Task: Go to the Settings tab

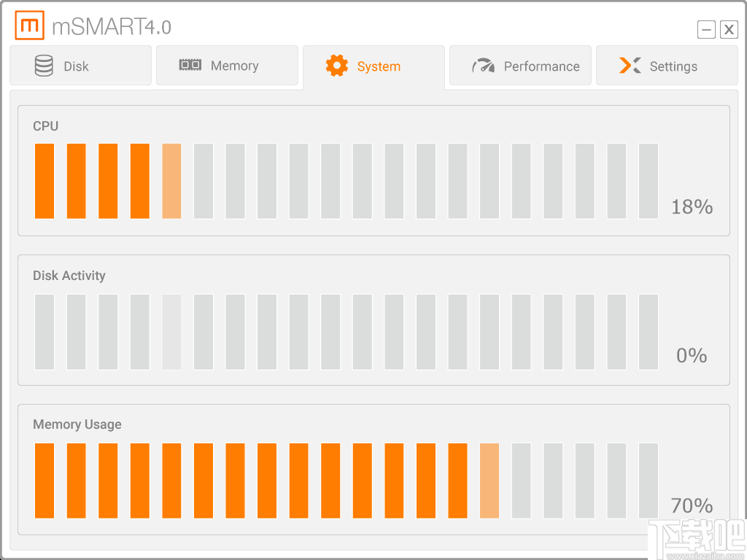Action: (666, 66)
